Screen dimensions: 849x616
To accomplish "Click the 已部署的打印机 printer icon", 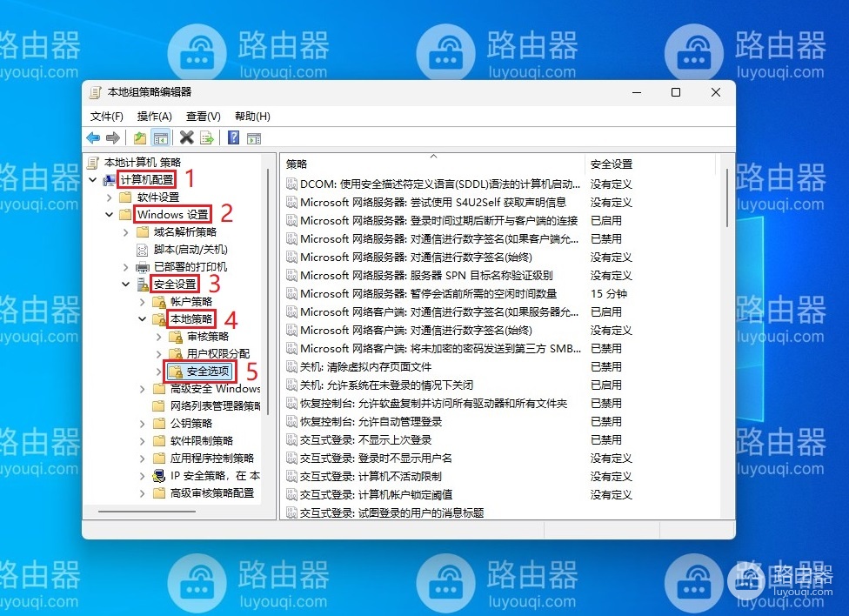I will click(x=143, y=267).
